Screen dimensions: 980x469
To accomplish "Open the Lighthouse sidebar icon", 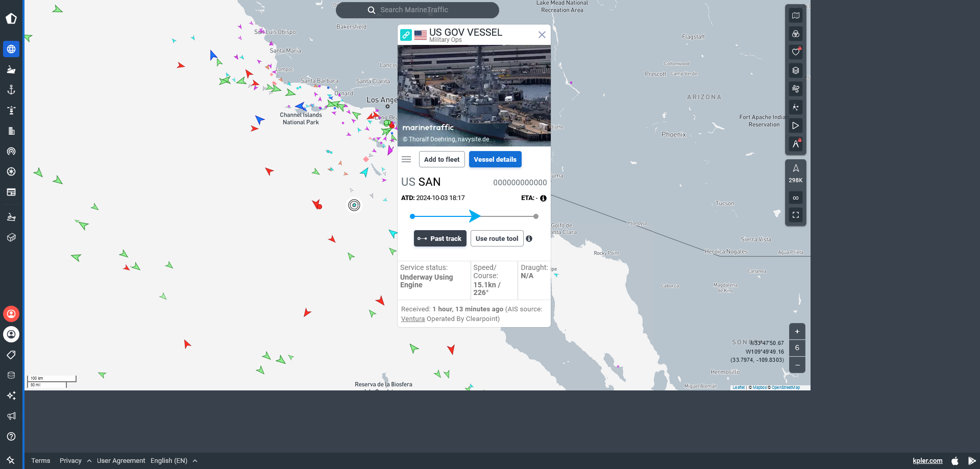I will (11, 110).
